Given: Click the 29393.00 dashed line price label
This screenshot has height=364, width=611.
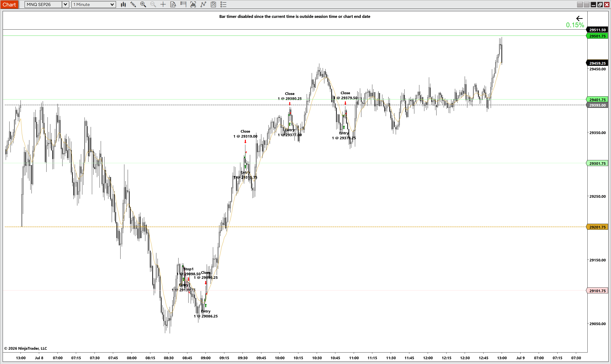Looking at the screenshot, I should (x=597, y=105).
